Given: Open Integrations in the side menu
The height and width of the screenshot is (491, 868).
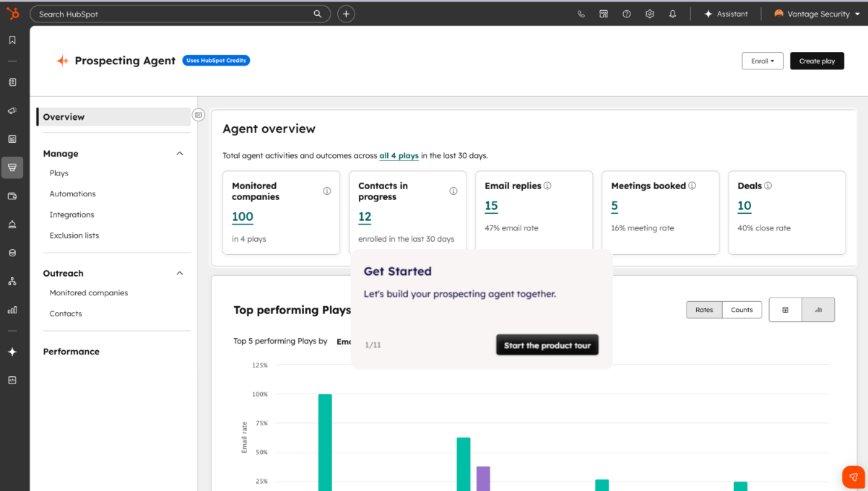Looking at the screenshot, I should pyautogui.click(x=71, y=215).
